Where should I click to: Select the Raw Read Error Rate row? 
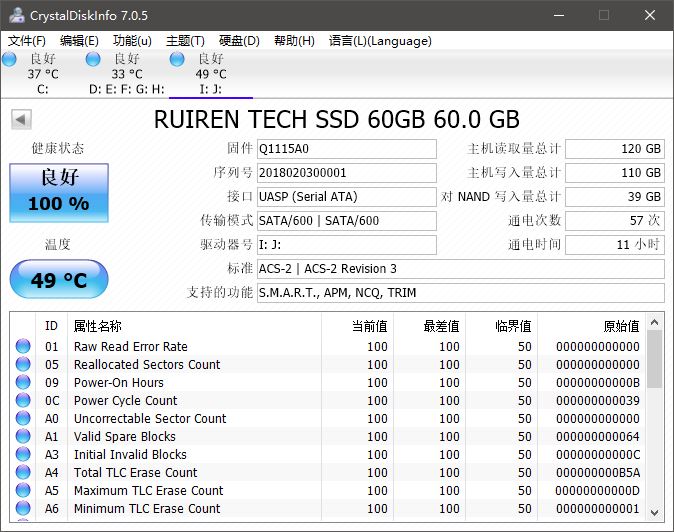click(x=328, y=346)
